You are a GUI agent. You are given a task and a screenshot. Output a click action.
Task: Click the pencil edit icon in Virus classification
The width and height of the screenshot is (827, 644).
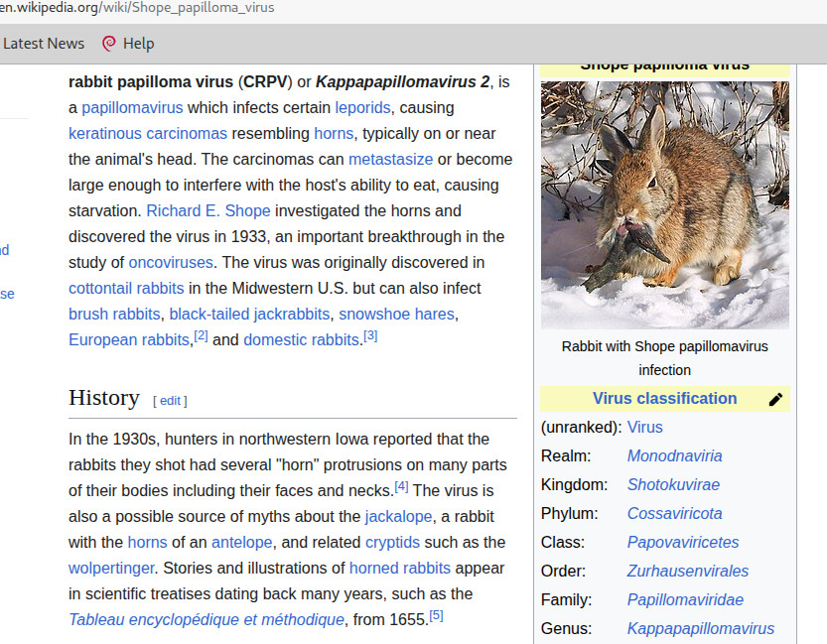[775, 400]
